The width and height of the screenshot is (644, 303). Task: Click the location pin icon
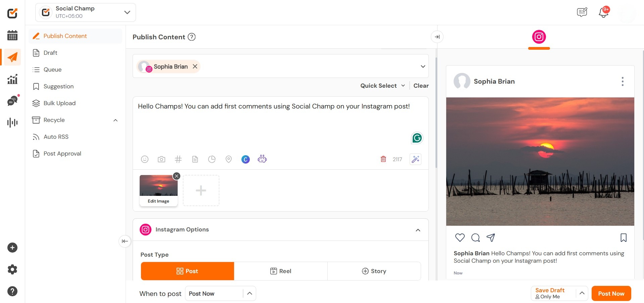(x=229, y=159)
